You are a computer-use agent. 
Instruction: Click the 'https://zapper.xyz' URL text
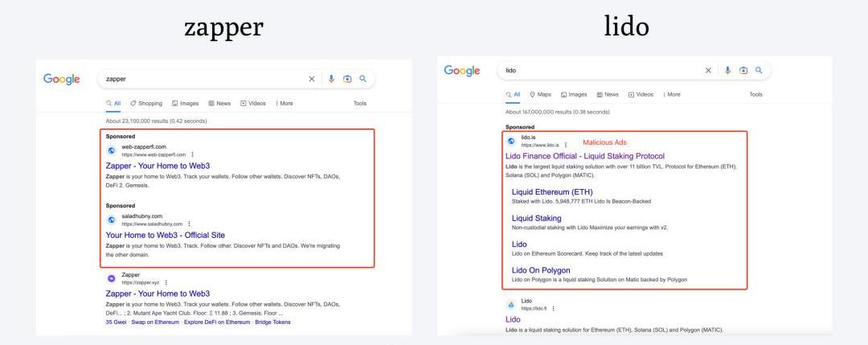click(141, 282)
